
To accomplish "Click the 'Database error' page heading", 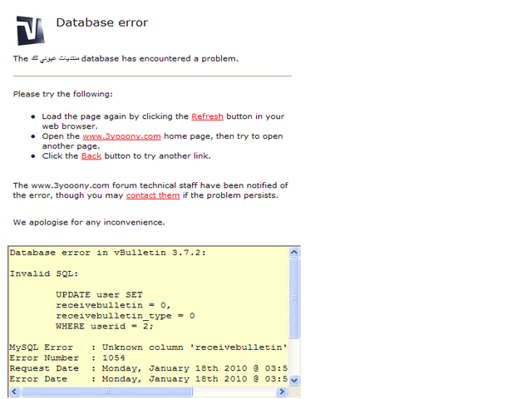I will coord(101,22).
